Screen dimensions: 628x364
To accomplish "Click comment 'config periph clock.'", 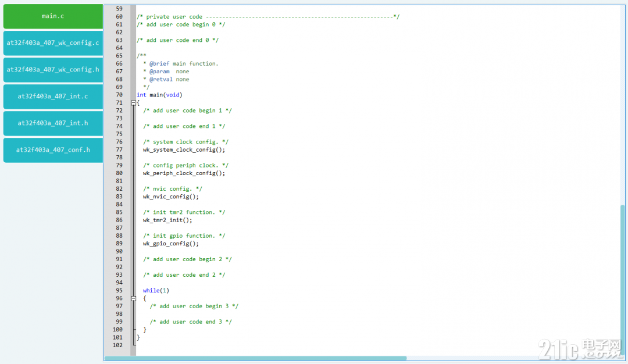I will 186,165.
